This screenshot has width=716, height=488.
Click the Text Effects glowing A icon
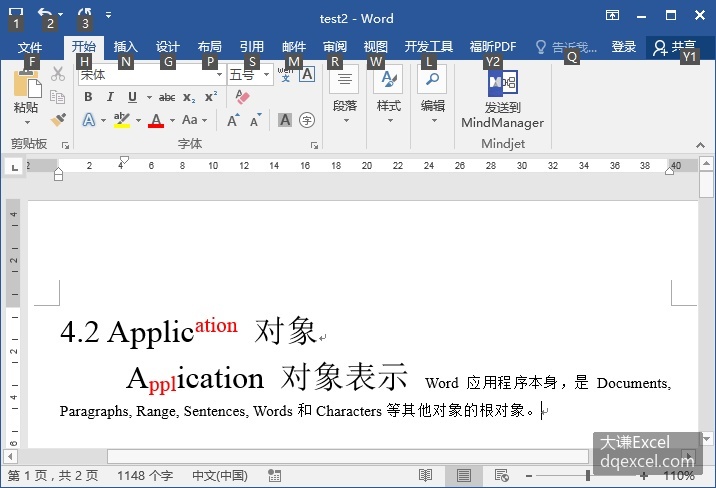89,121
